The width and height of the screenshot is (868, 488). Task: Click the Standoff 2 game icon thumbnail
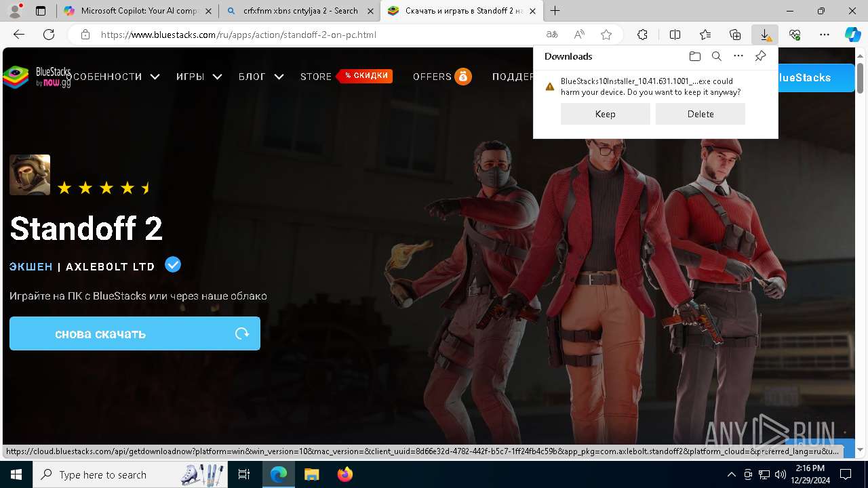(30, 175)
